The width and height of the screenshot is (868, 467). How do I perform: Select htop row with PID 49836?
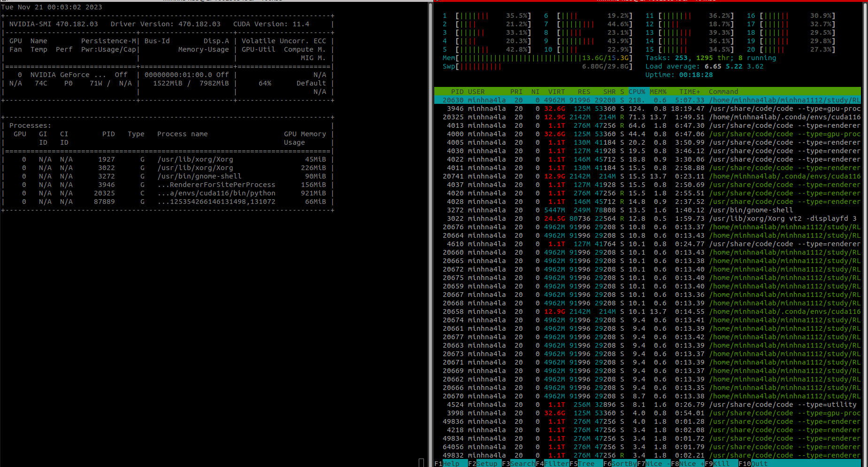coord(648,421)
